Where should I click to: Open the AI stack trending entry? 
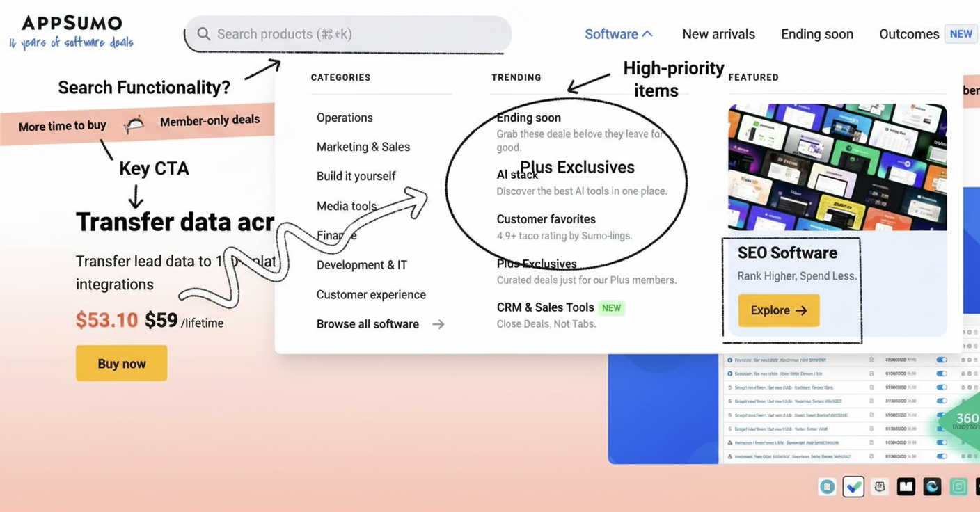click(x=582, y=182)
